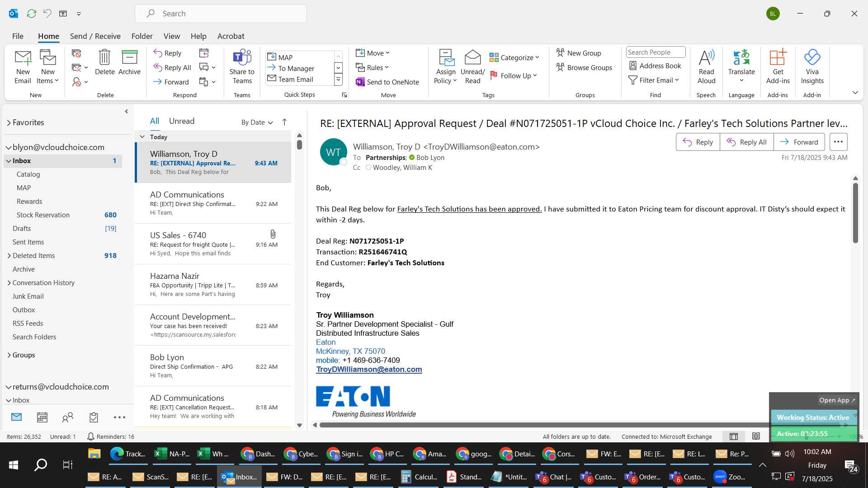Toggle Unread/Read status of email

(472, 67)
